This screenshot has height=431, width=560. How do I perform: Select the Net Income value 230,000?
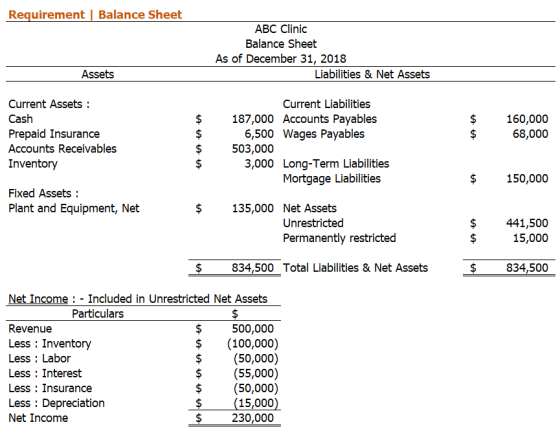(x=252, y=418)
